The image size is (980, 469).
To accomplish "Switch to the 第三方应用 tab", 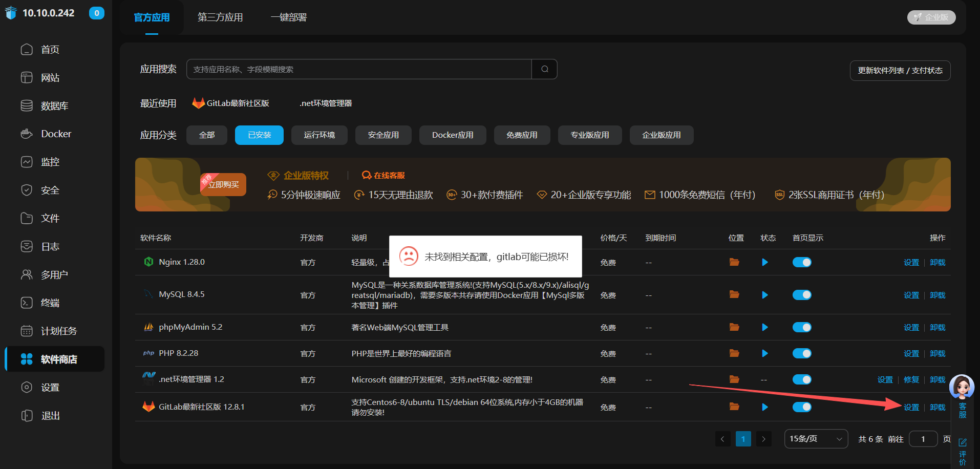I will (x=220, y=17).
